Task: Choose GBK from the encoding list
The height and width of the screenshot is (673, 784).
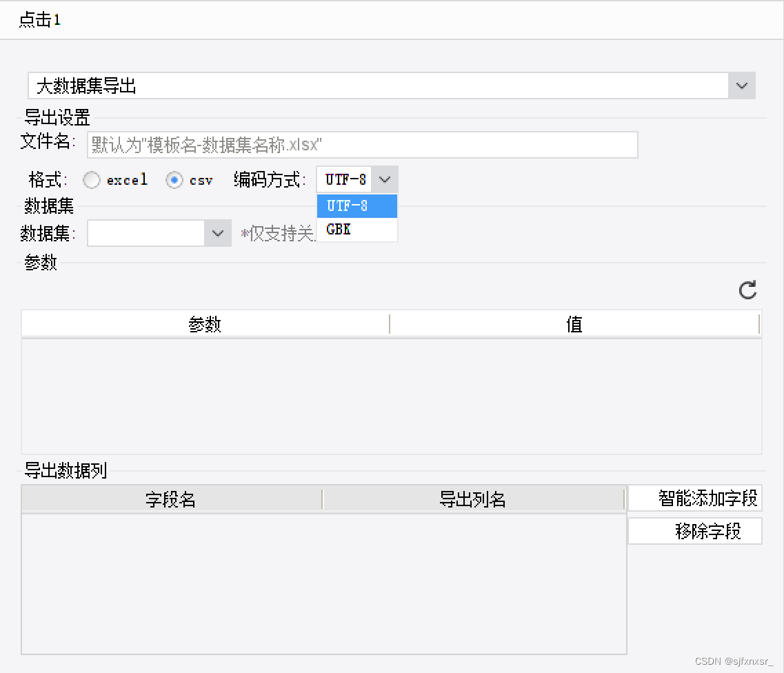Action: pos(357,230)
